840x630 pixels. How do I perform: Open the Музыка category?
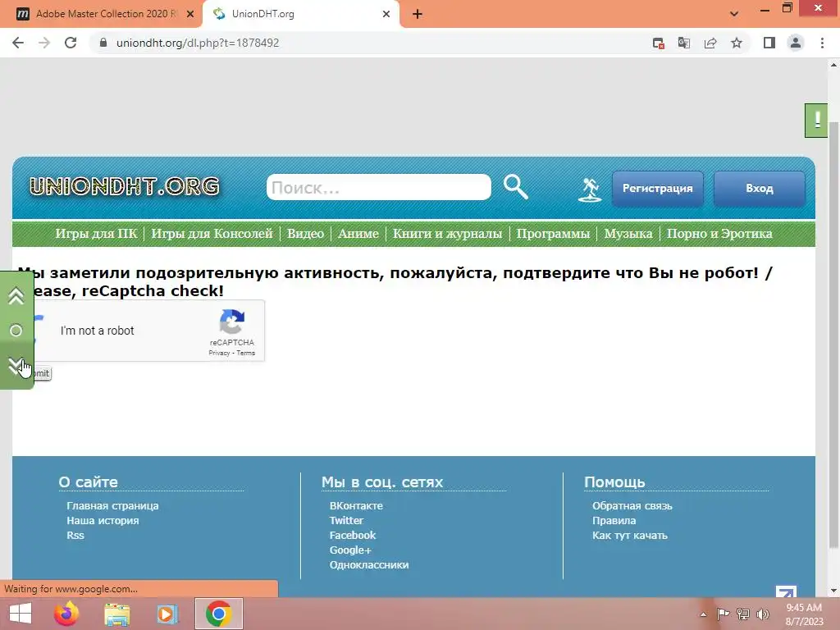(628, 234)
